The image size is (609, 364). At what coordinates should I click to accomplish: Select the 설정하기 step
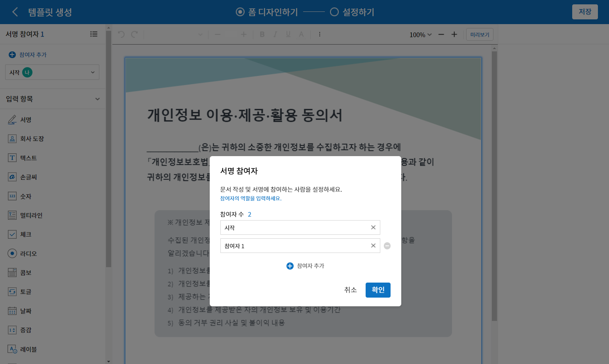tap(352, 12)
